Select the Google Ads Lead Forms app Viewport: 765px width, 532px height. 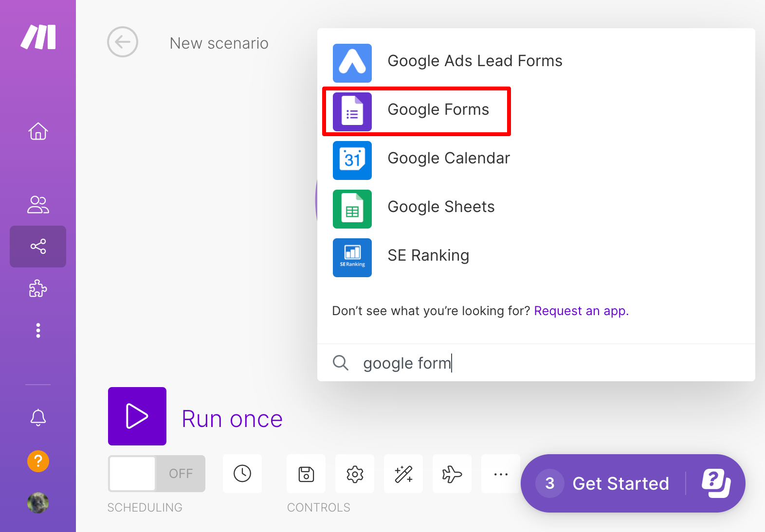pos(536,63)
